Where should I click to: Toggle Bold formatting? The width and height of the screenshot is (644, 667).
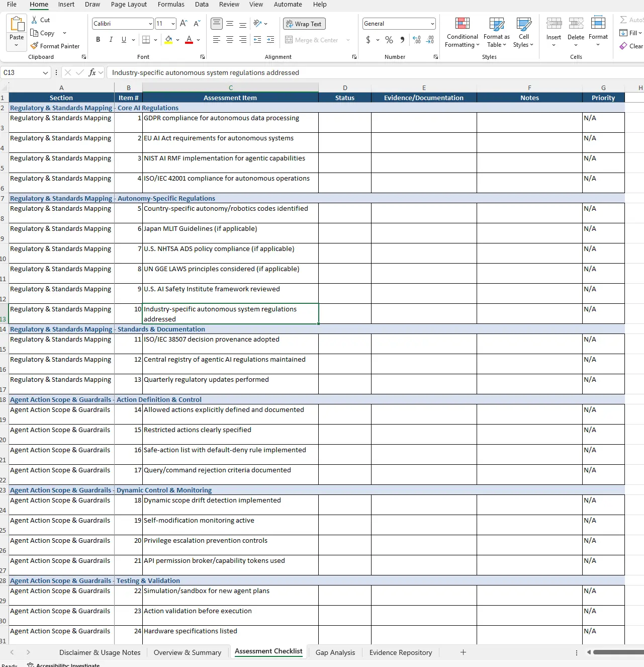tap(98, 40)
